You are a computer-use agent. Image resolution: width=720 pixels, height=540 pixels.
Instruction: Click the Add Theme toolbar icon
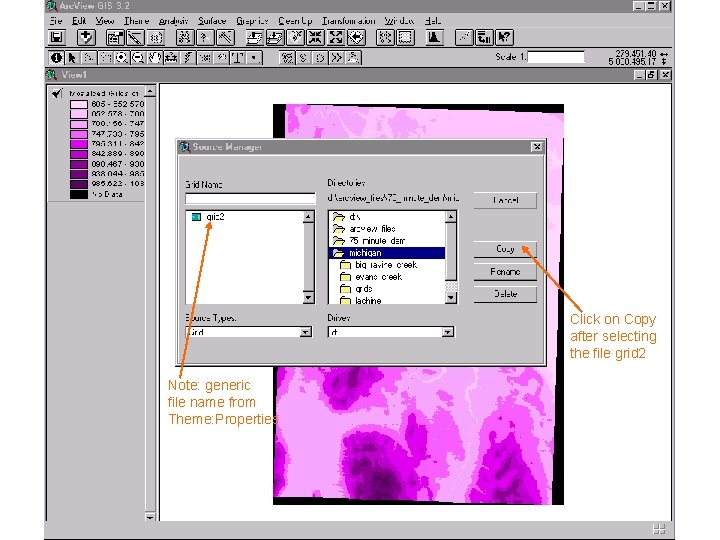coord(86,37)
